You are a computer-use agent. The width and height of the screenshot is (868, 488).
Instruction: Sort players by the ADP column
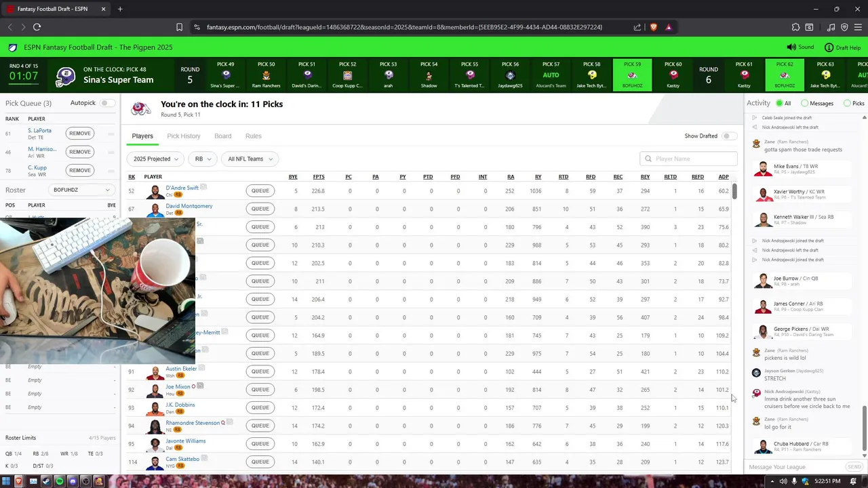(x=724, y=177)
